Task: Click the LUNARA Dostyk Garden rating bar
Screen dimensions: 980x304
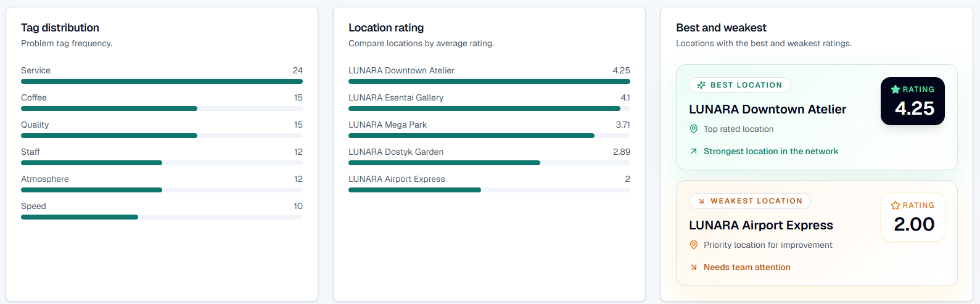Action: coord(489,163)
